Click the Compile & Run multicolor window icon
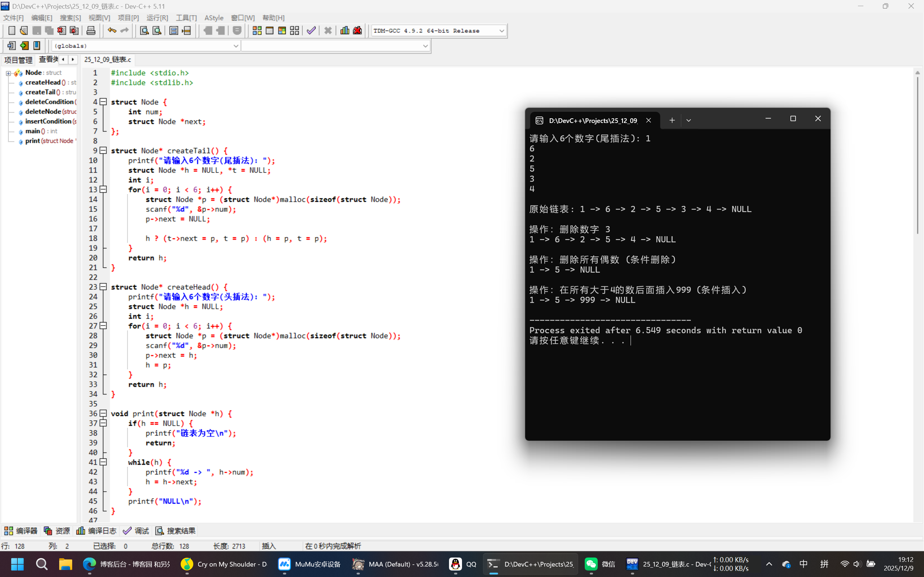The width and height of the screenshot is (924, 577). point(282,31)
